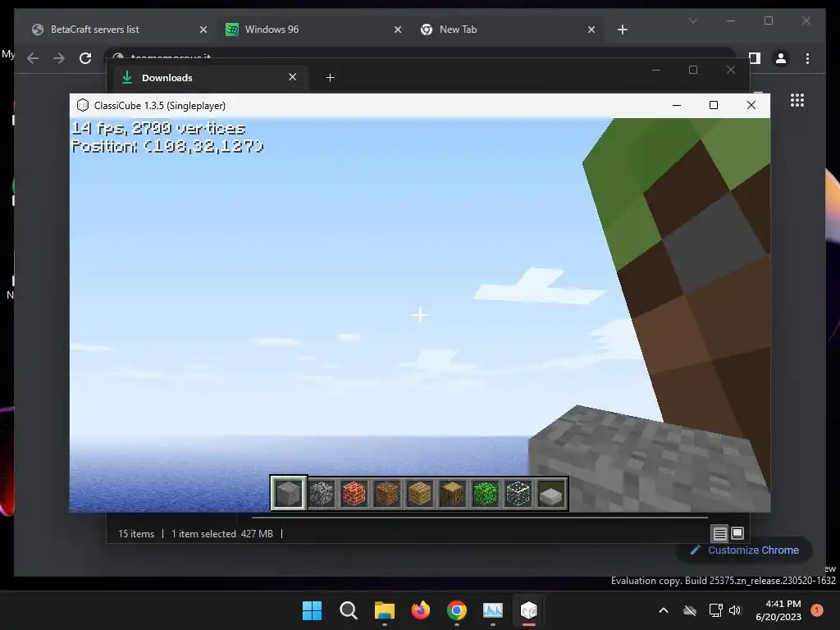
Task: Open File Explorer from the taskbar
Action: point(384,610)
